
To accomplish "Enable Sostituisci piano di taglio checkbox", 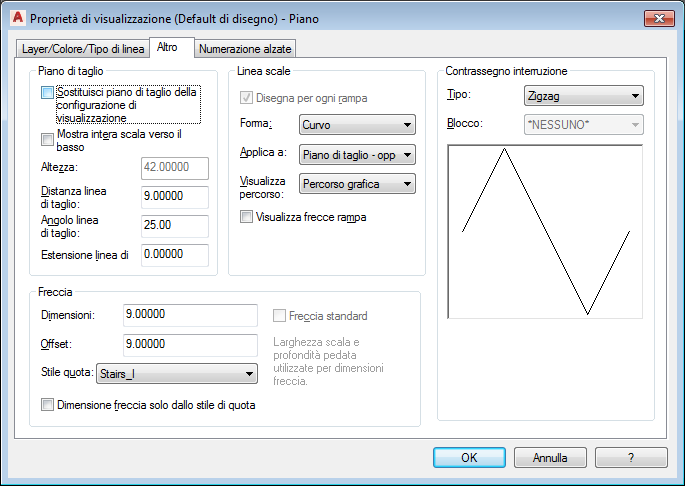I will [47, 93].
